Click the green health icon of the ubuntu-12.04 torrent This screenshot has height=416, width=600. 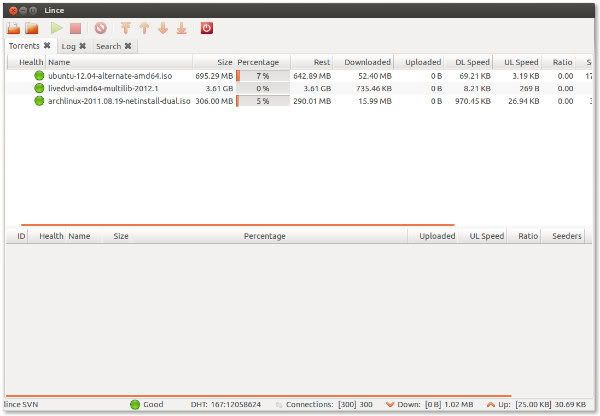pos(39,76)
